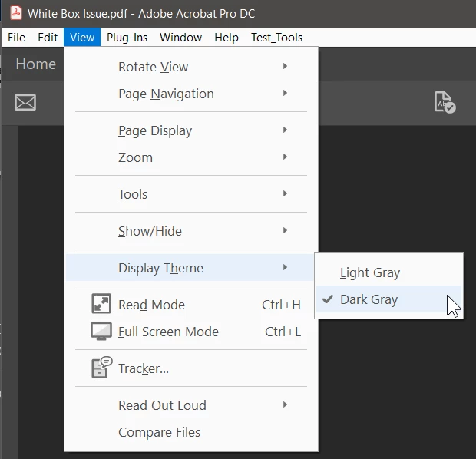Choose Page Navigation menu entry
This screenshot has width=476, height=459.
(x=191, y=94)
